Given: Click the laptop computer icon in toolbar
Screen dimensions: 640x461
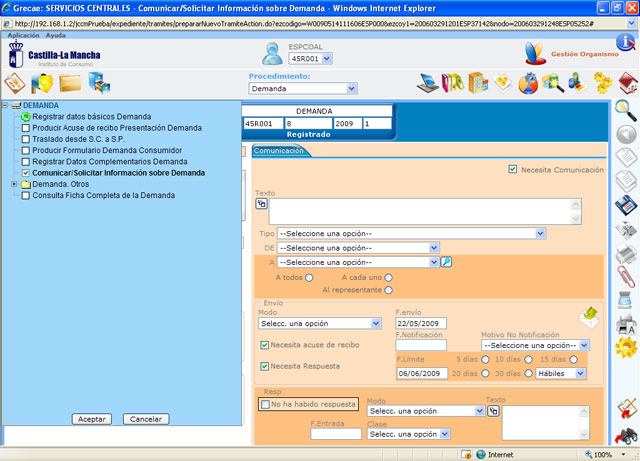Looking at the screenshot, I should coord(428,83).
